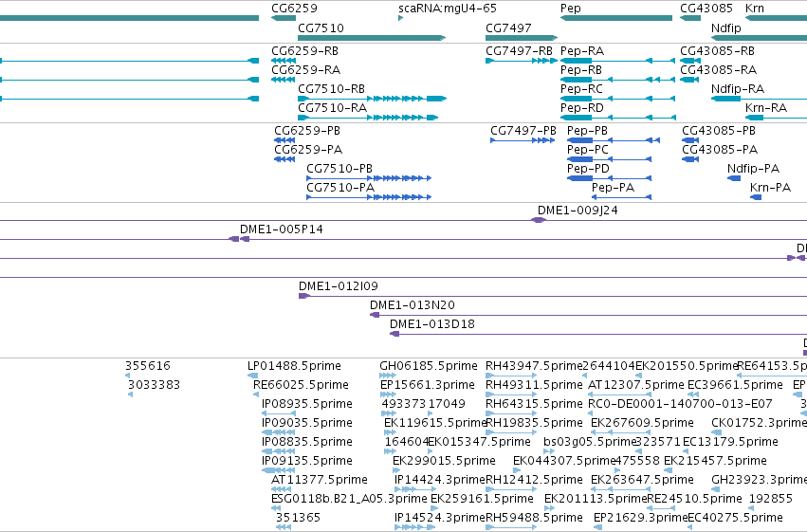The width and height of the screenshot is (807, 532).
Task: Select the EP15661.3prime EST label
Action: tap(428, 385)
